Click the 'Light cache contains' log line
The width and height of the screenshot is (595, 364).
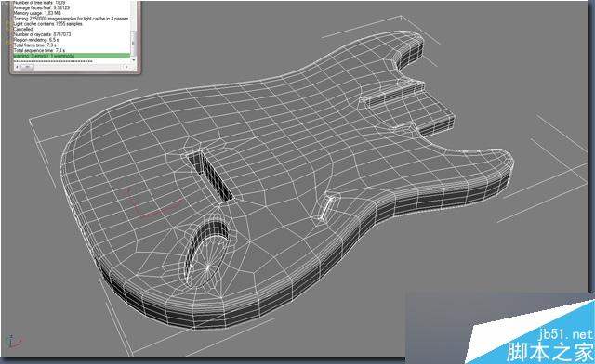(x=47, y=23)
